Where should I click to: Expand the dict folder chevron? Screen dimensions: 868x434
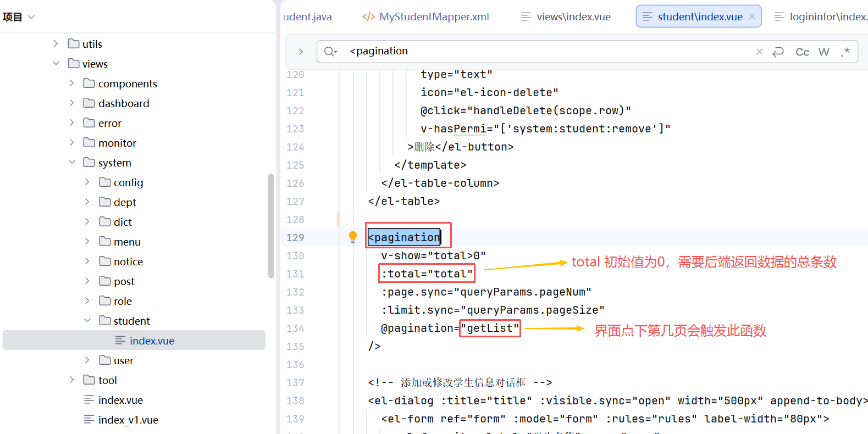(x=87, y=221)
